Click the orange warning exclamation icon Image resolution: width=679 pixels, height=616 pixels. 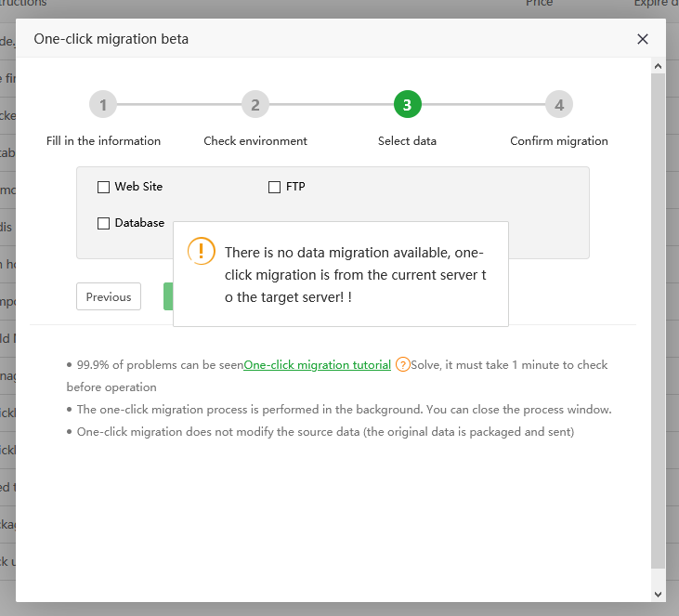pos(202,252)
